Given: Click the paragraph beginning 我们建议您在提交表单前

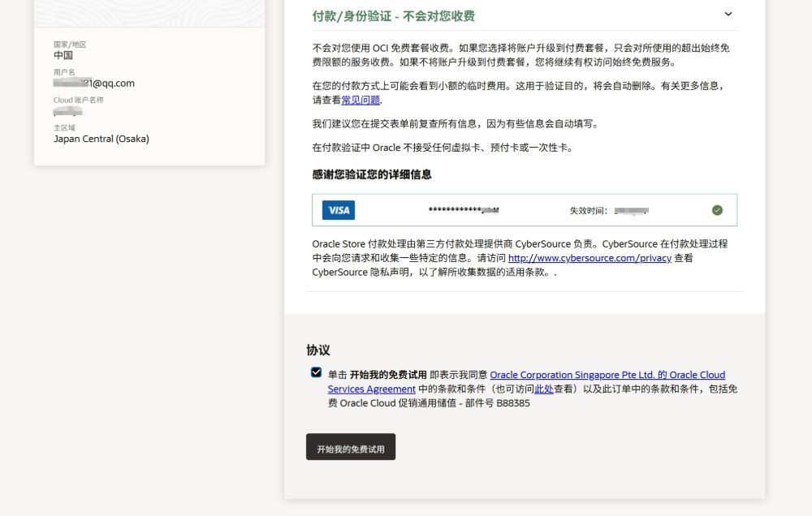Looking at the screenshot, I should point(456,123).
